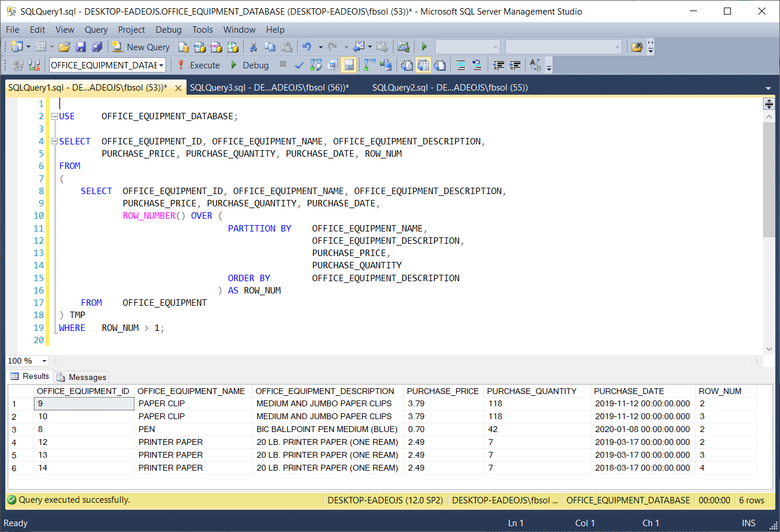Click the Decrease Indent icon
Viewport: 780px width, 532px height.
pos(499,65)
